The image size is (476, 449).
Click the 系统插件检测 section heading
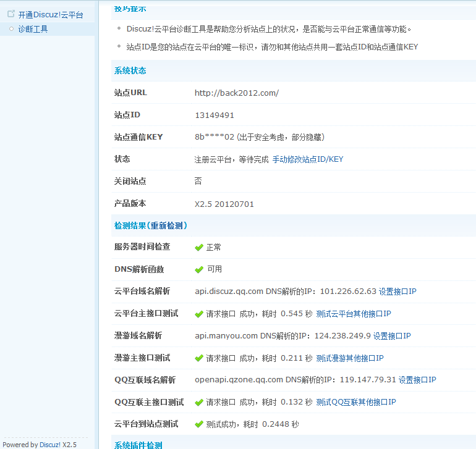click(x=138, y=445)
